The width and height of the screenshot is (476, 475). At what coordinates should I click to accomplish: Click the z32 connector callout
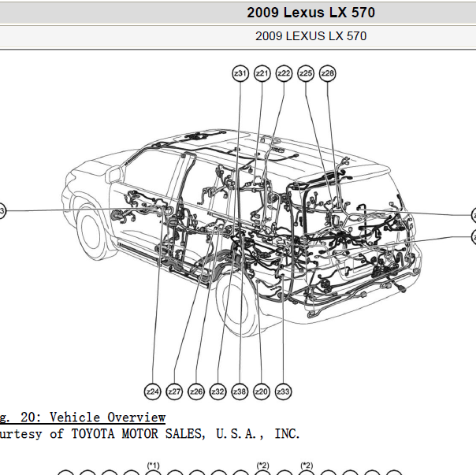[218, 392]
